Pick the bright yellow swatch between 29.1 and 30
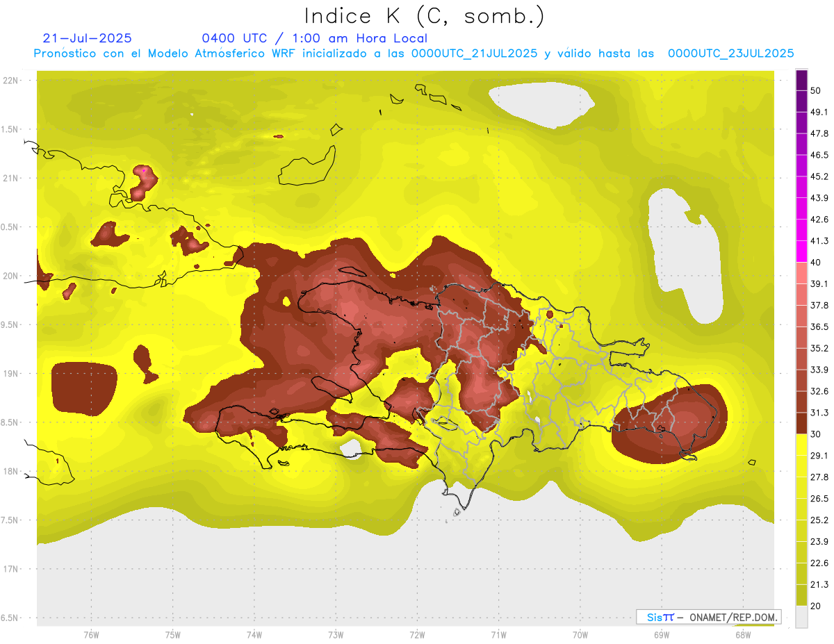This screenshot has width=834, height=644. 801,445
